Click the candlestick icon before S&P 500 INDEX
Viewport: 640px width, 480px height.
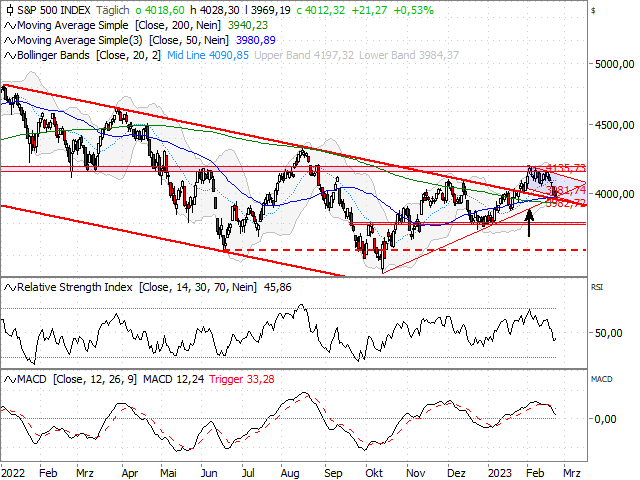pyautogui.click(x=9, y=10)
